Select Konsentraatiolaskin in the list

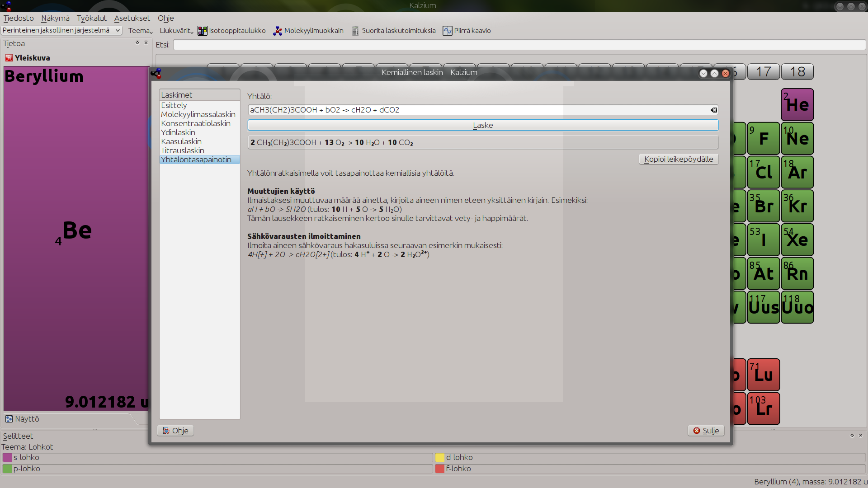(x=199, y=123)
